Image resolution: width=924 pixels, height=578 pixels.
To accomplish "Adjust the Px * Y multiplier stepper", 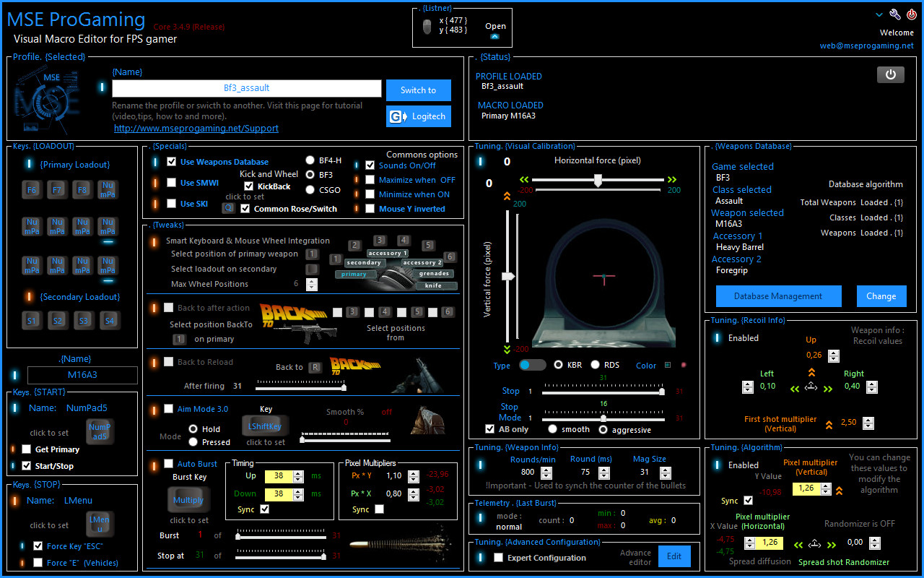I will pos(413,476).
